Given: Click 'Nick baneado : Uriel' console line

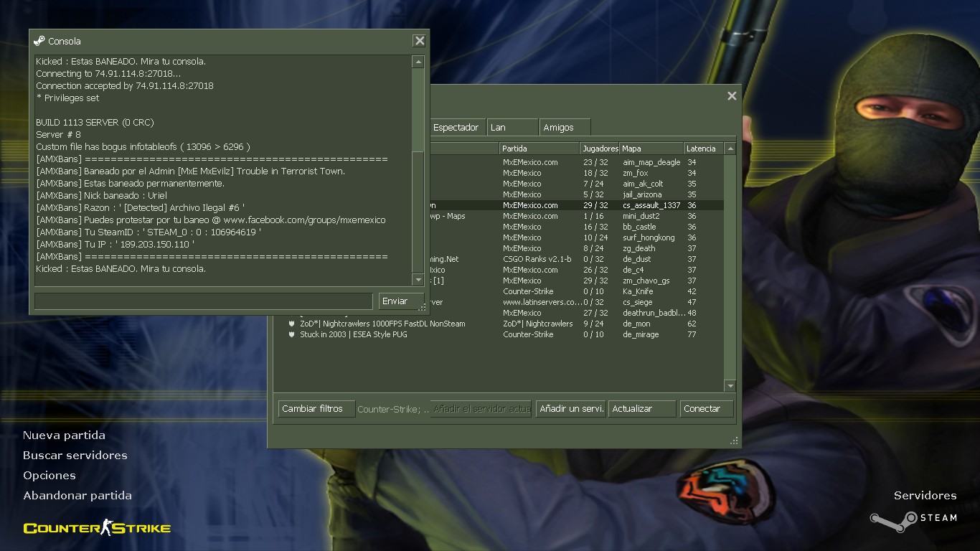Looking at the screenshot, I should point(101,196).
